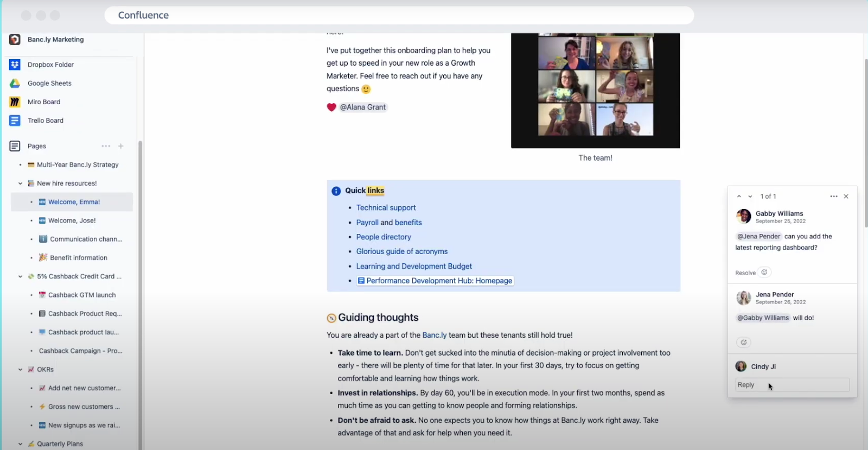
Task: Collapse the OKRs tree section
Action: (21, 370)
